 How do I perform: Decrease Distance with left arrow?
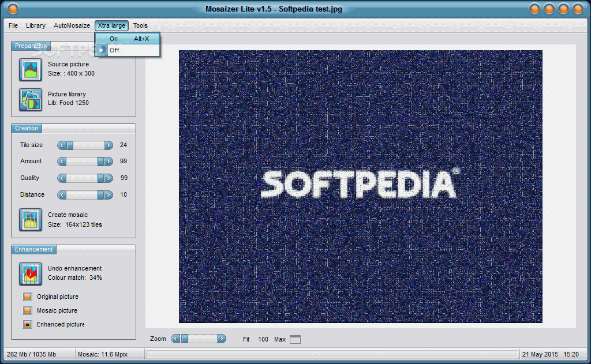62,195
